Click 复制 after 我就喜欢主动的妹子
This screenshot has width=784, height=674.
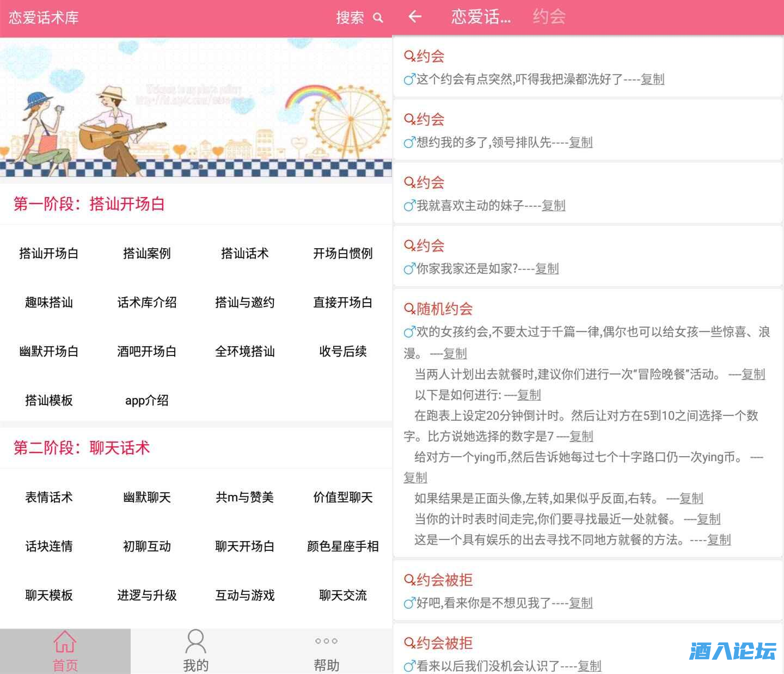pos(553,206)
